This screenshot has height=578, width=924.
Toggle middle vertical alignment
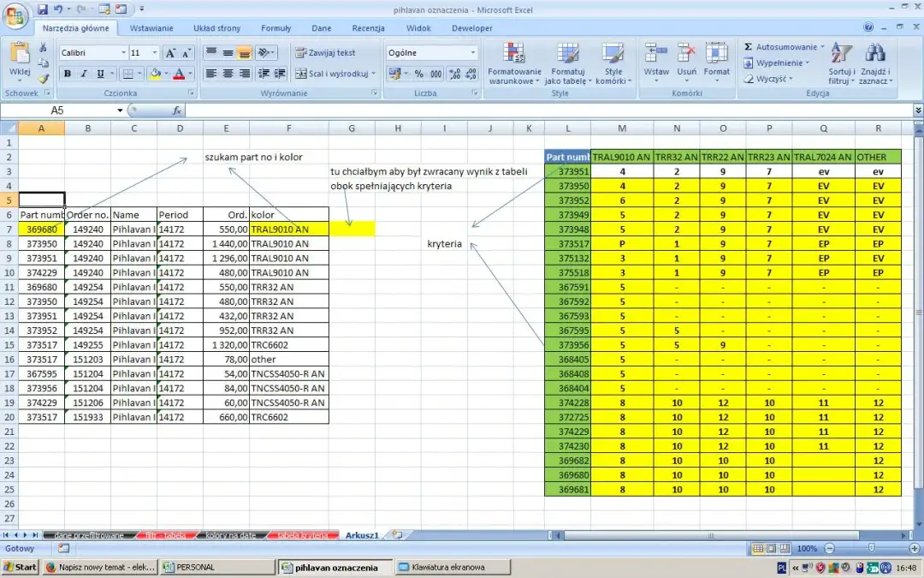[228, 53]
